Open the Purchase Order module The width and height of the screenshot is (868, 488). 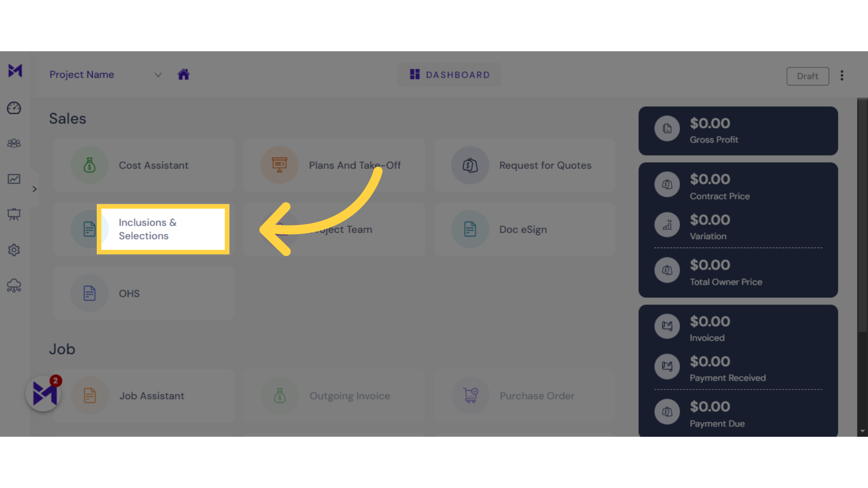tap(536, 396)
